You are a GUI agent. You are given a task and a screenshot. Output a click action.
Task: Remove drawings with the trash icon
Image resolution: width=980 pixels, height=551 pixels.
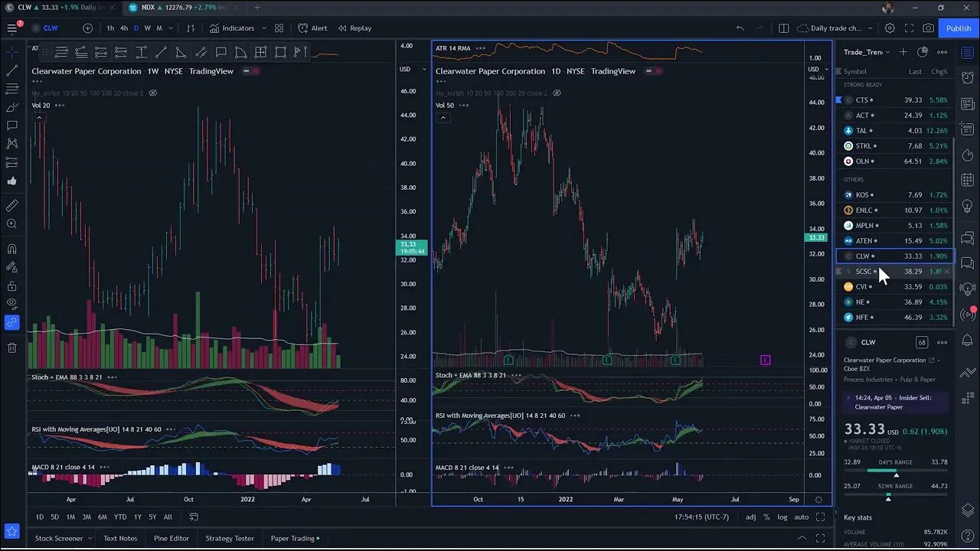click(11, 347)
